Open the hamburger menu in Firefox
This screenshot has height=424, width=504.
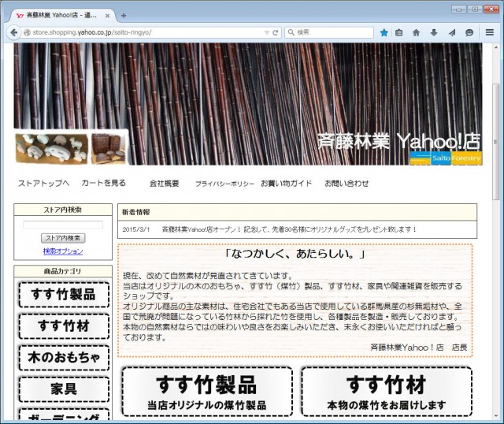(x=490, y=32)
